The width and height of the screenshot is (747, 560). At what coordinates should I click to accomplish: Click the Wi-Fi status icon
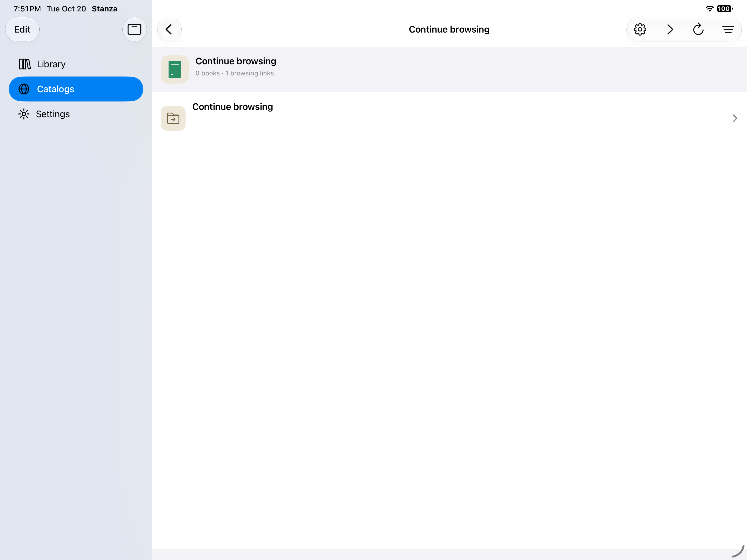[x=709, y=9]
